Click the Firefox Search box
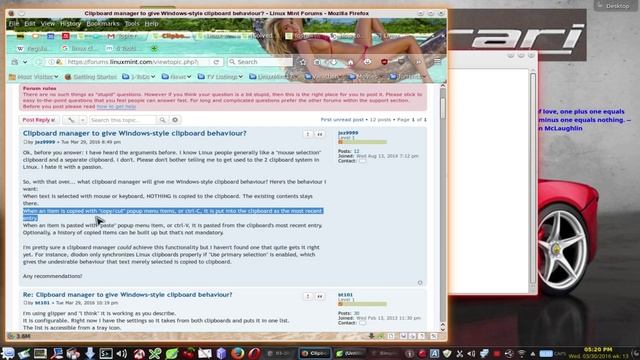The image size is (640, 360). point(260,62)
